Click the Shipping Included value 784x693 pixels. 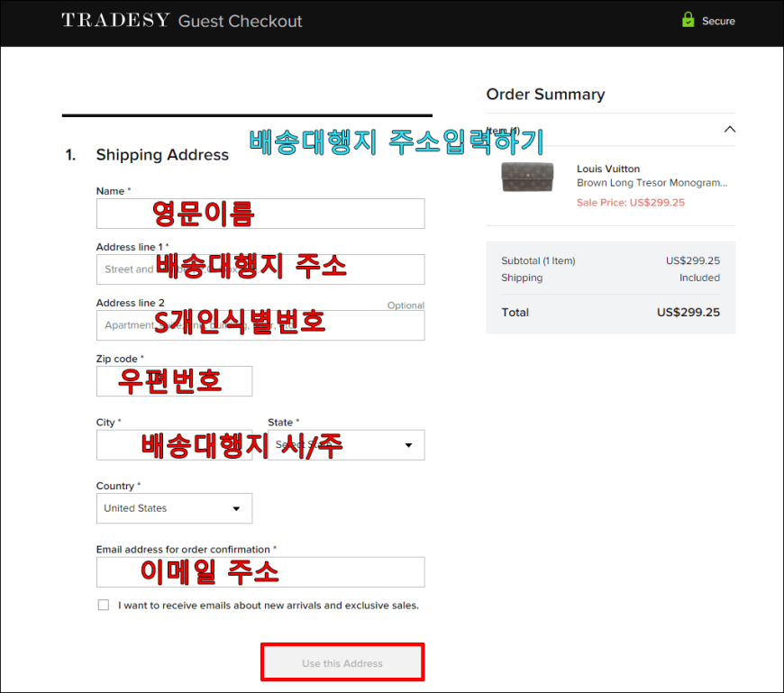tap(699, 278)
